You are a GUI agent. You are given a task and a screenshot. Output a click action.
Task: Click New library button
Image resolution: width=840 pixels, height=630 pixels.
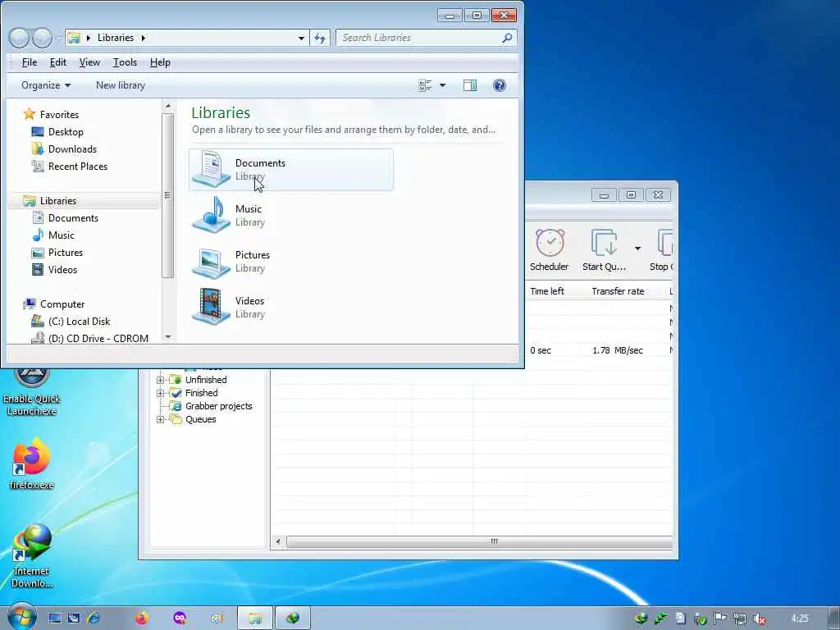pos(121,85)
